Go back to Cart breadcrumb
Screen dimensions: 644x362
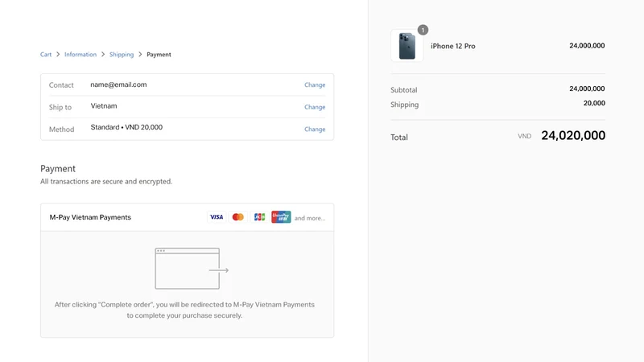click(x=46, y=54)
